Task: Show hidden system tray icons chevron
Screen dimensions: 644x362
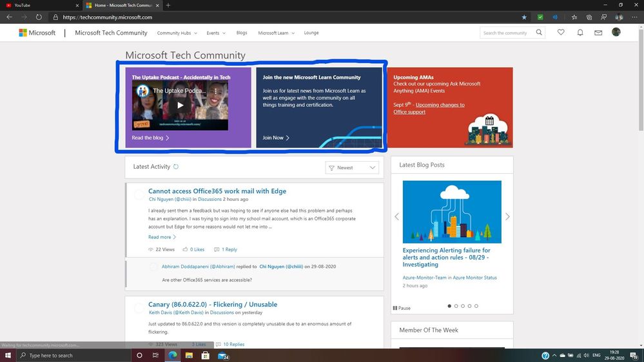Action: coord(554,356)
